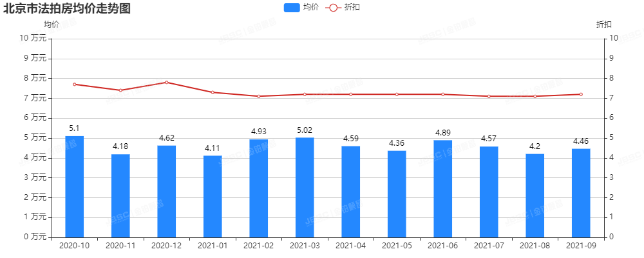Click the bar value label 4.93

pos(259,132)
